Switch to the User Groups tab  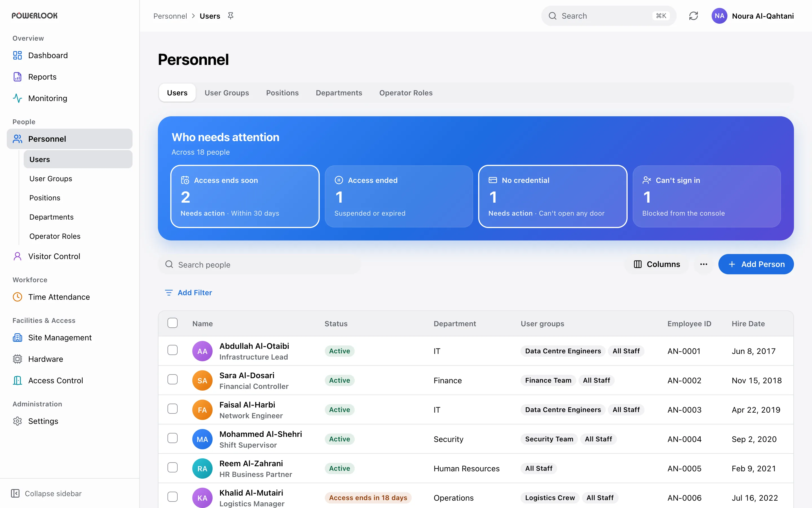(x=227, y=93)
